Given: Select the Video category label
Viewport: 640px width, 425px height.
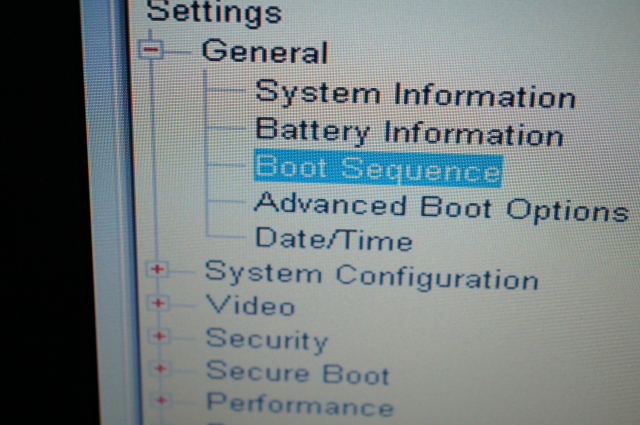Looking at the screenshot, I should pyautogui.click(x=250, y=305).
